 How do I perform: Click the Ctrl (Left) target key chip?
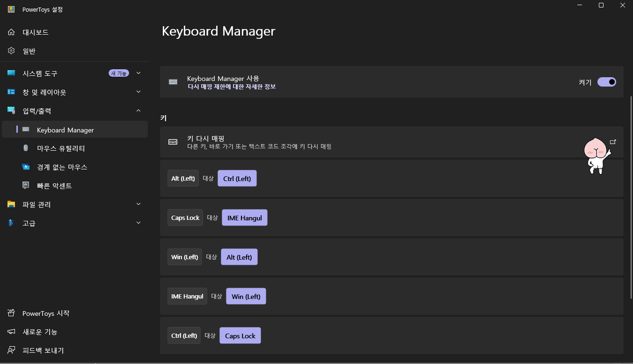tap(237, 178)
